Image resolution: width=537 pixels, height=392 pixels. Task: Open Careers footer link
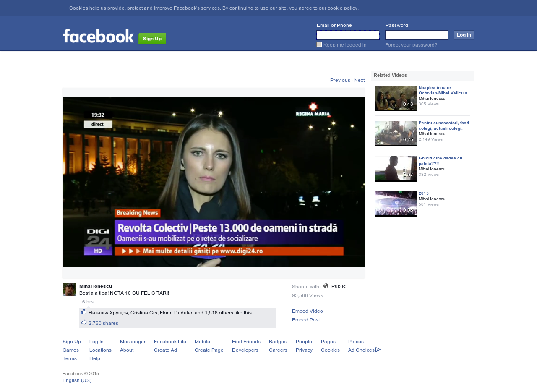pyautogui.click(x=278, y=350)
